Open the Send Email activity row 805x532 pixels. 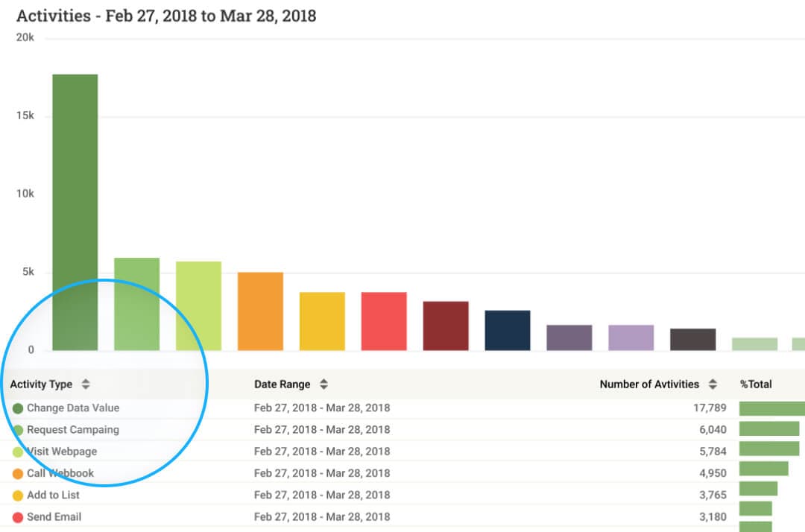pyautogui.click(x=54, y=517)
